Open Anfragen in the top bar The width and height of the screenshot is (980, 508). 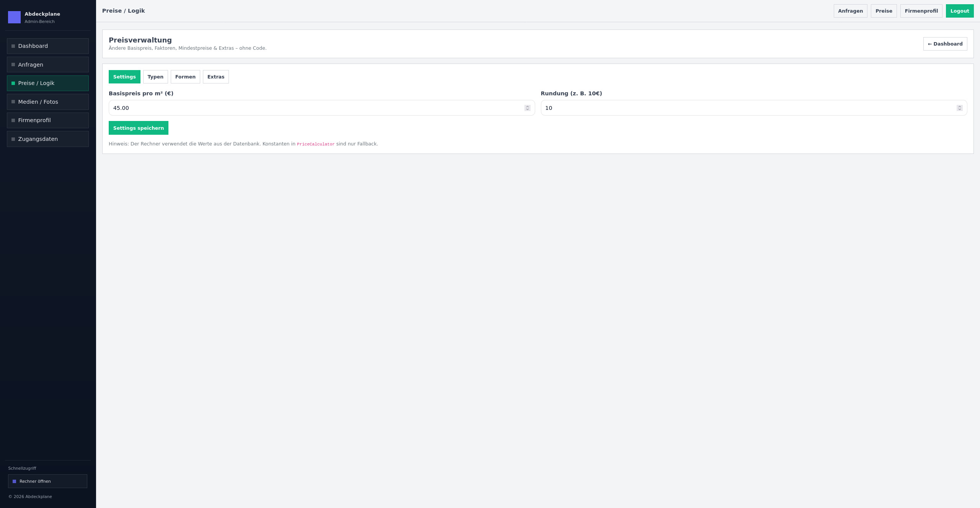click(x=850, y=11)
